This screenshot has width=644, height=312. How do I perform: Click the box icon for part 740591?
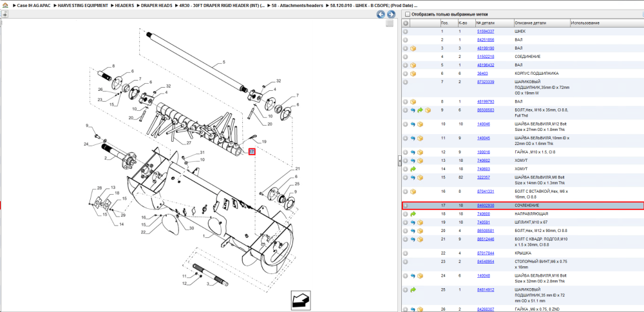coord(420,222)
